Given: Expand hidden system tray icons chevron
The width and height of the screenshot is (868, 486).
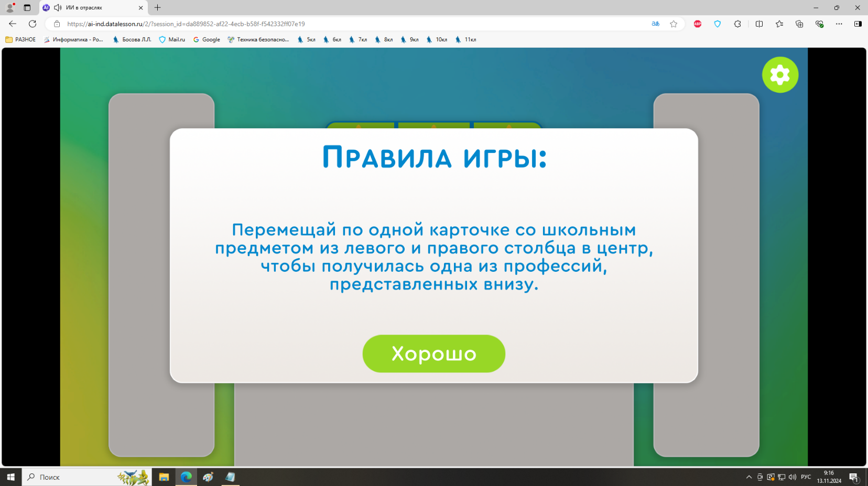Looking at the screenshot, I should [748, 477].
